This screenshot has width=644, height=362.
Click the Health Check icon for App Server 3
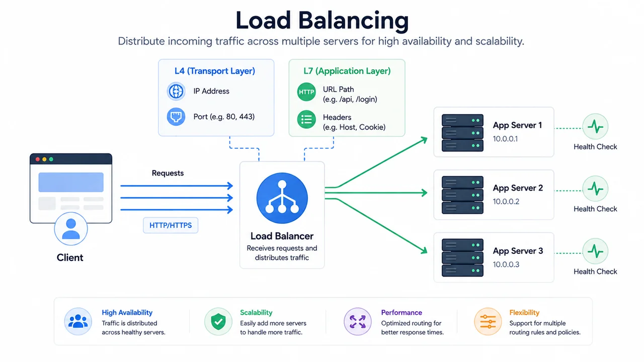(x=595, y=250)
